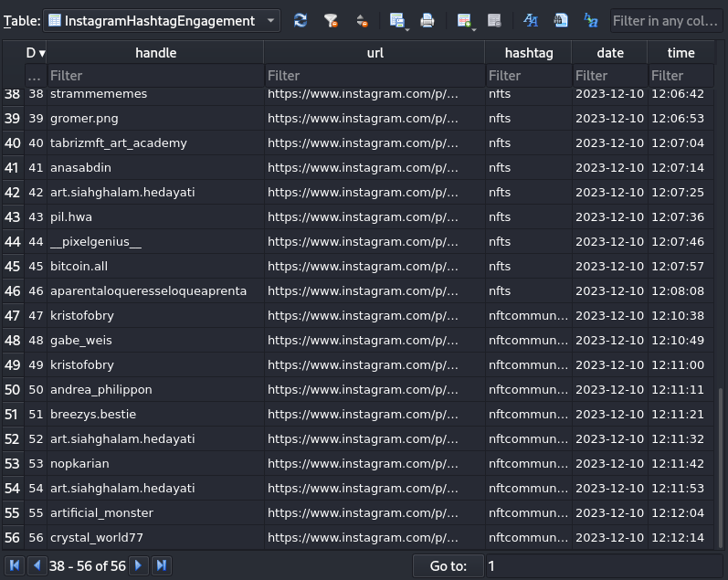Click the date column filter field
Image resolution: width=728 pixels, height=580 pixels.
(610, 76)
